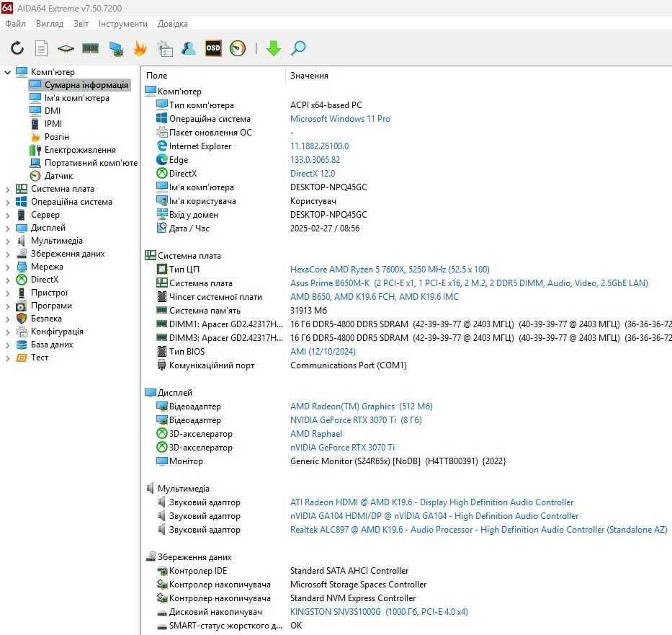Expand the DirectX tree node
Screen dimensions: 672x635
tap(7, 280)
